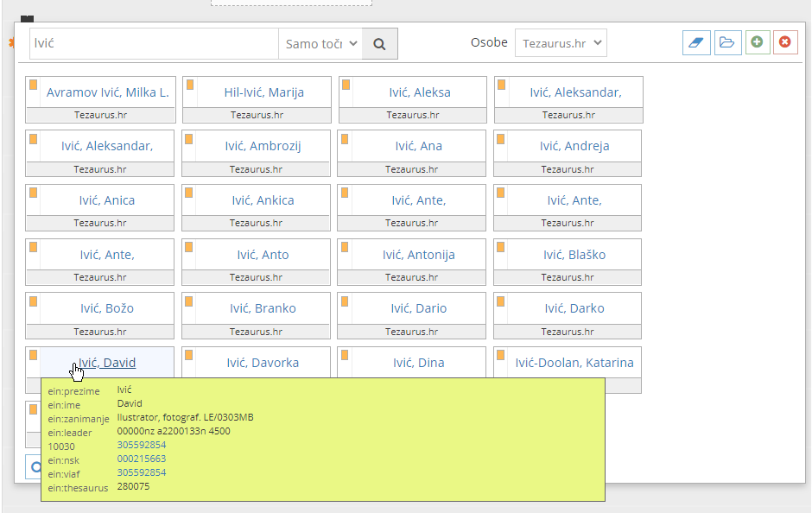Screen dimensions: 812x513
Task: Click the search icon at the bottom left
Action: point(36,466)
